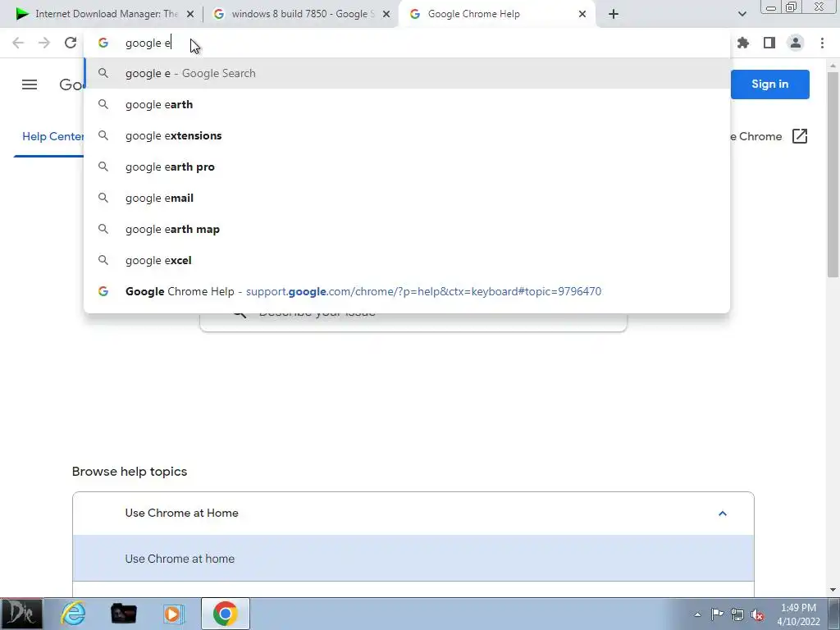The width and height of the screenshot is (840, 630).
Task: Open Chrome external link icon
Action: (x=799, y=136)
